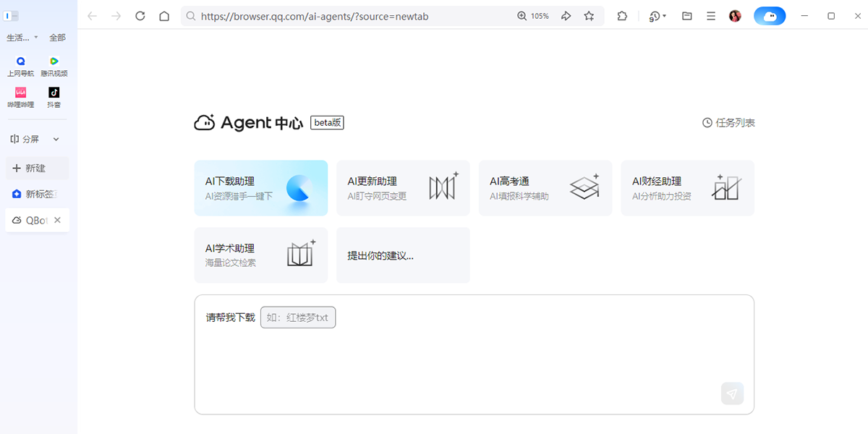This screenshot has width=868, height=434.
Task: Open the history clock dropdown
Action: click(658, 16)
